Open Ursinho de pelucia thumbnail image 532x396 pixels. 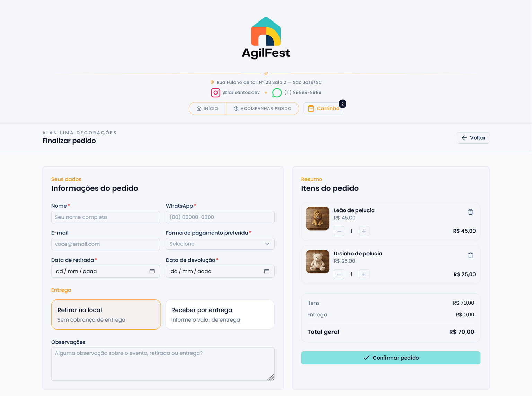(x=318, y=262)
